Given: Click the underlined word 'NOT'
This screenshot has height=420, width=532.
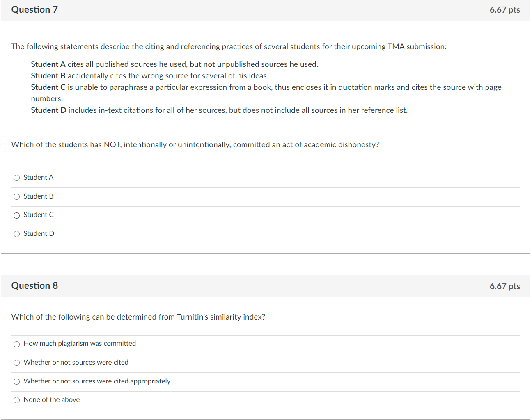Looking at the screenshot, I should [x=112, y=144].
